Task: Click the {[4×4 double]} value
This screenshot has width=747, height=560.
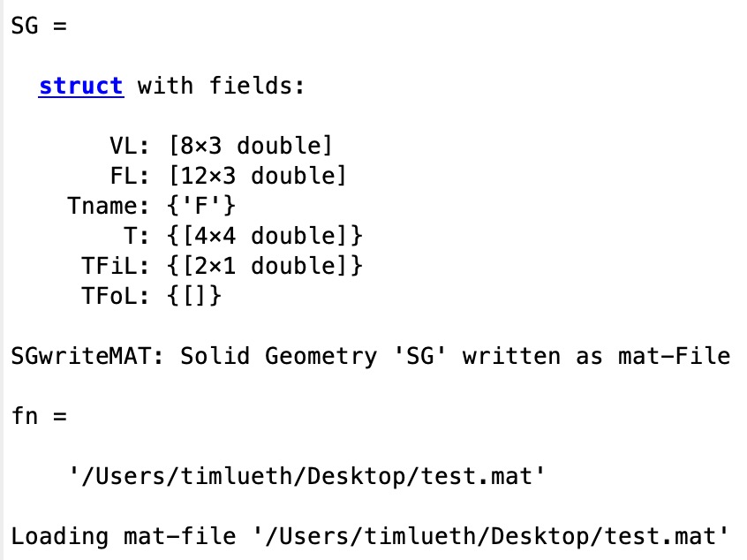Action: tap(265, 236)
